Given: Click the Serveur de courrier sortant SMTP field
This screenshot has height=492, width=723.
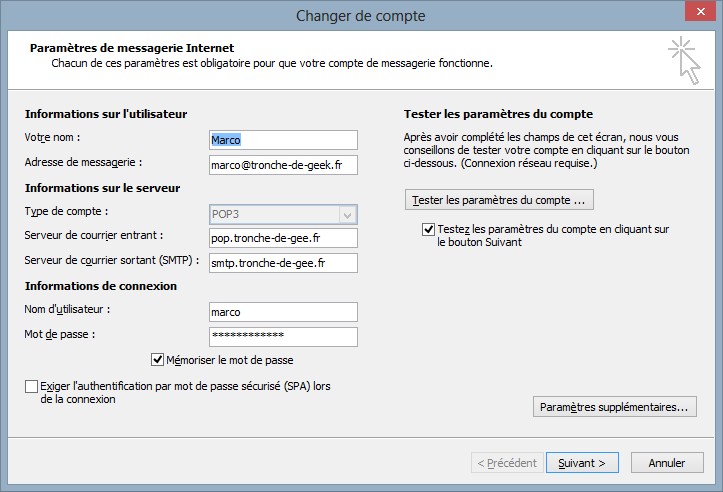Looking at the screenshot, I should [283, 263].
